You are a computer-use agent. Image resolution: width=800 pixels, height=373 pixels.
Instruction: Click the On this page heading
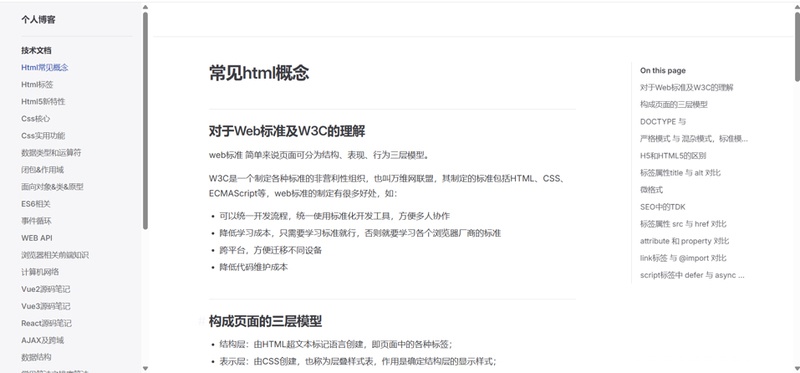point(663,70)
